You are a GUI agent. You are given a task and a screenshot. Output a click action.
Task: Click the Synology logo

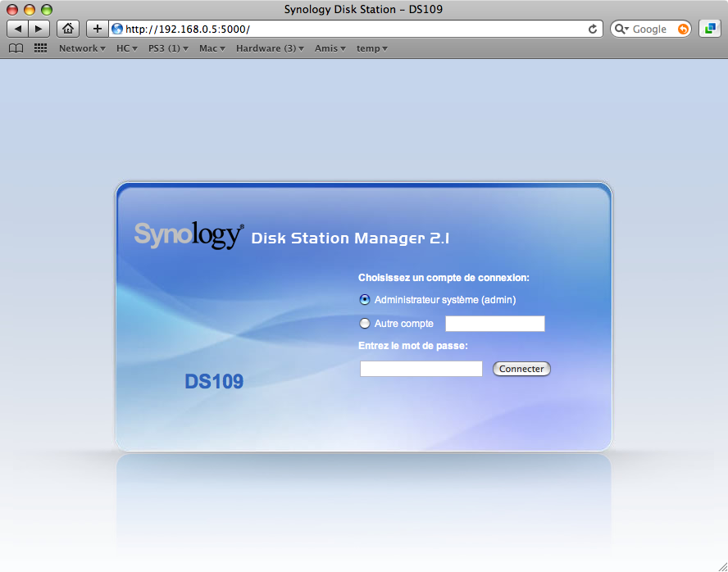coord(189,235)
